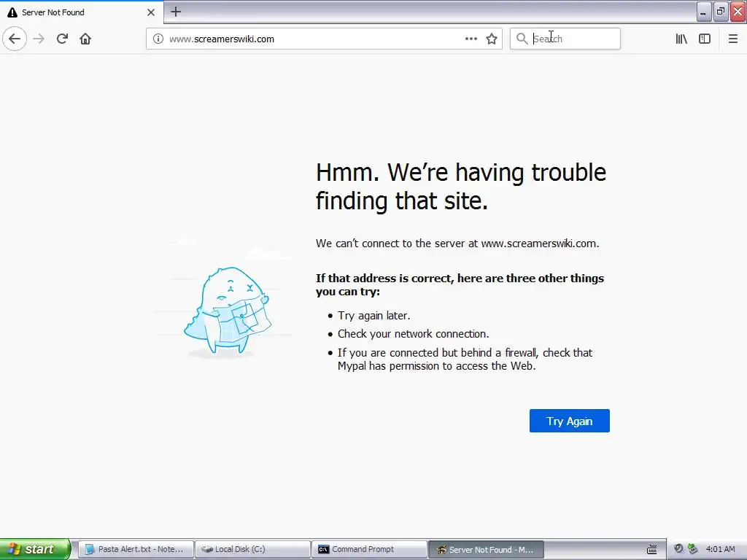Focus the Search input box

[x=565, y=39]
